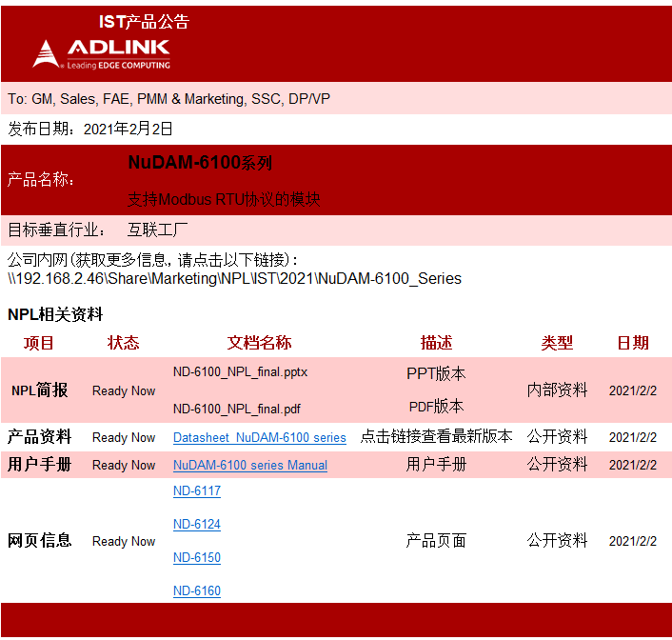
Task: Click the NuDAM-6100系列 product name heading
Action: click(x=200, y=163)
